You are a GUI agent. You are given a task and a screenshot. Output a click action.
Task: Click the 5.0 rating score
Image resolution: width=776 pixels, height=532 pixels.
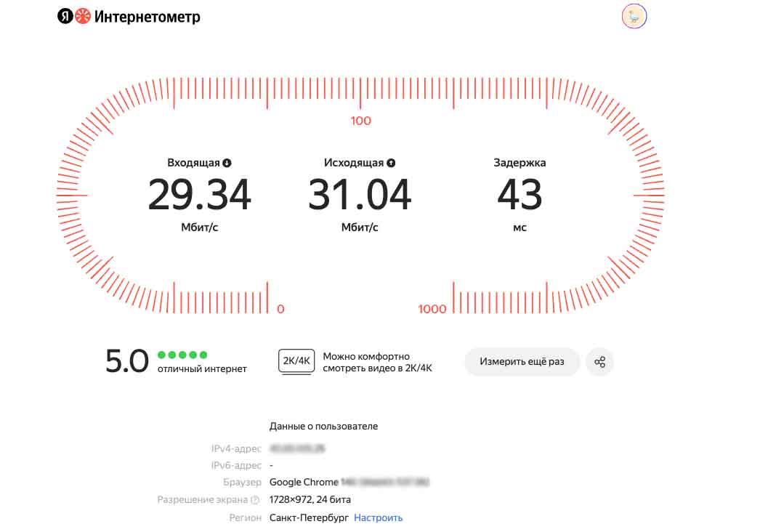[x=127, y=361]
